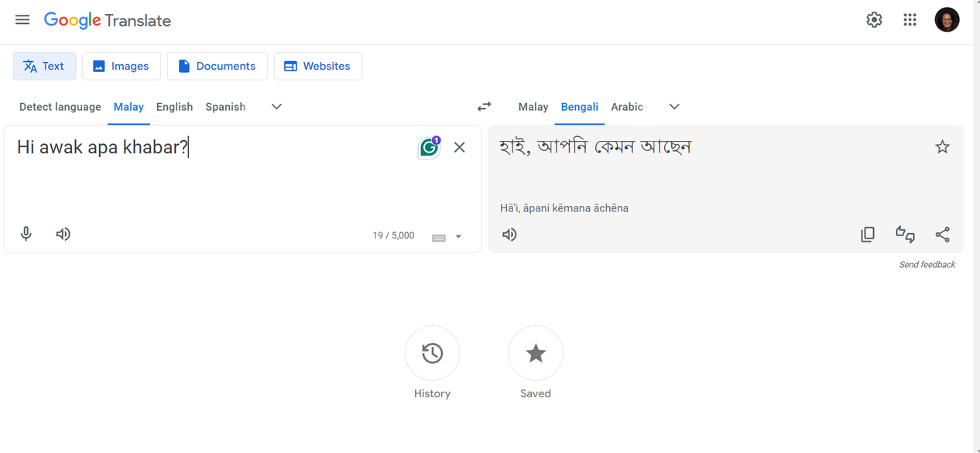
Task: Select Malay as target language
Action: click(533, 107)
